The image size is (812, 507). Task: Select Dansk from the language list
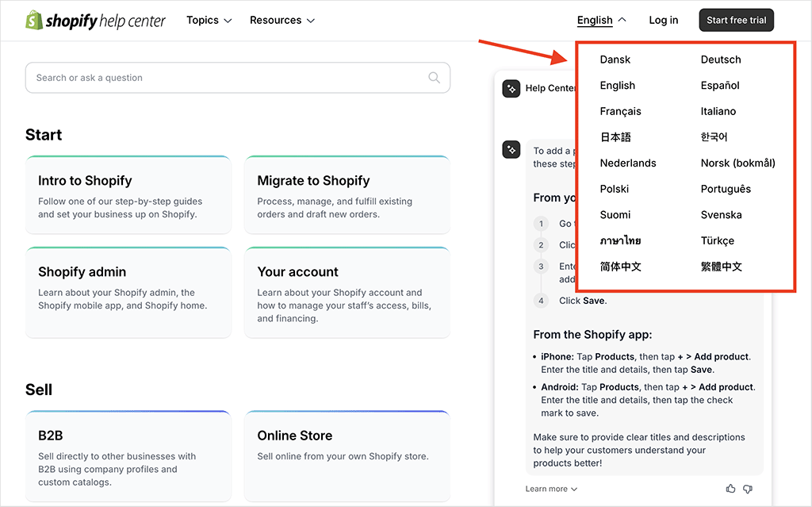[x=615, y=60]
